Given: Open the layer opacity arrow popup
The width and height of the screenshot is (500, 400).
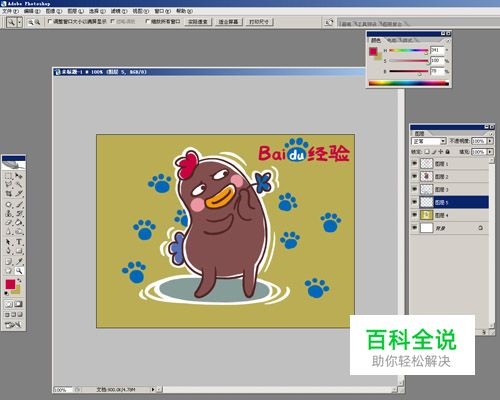Looking at the screenshot, I should [490, 141].
